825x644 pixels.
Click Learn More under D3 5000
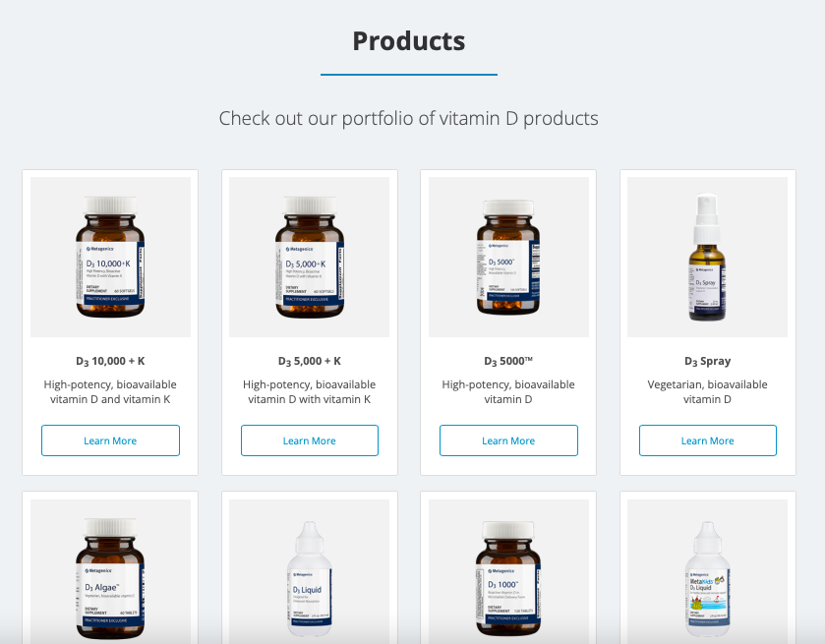point(508,440)
